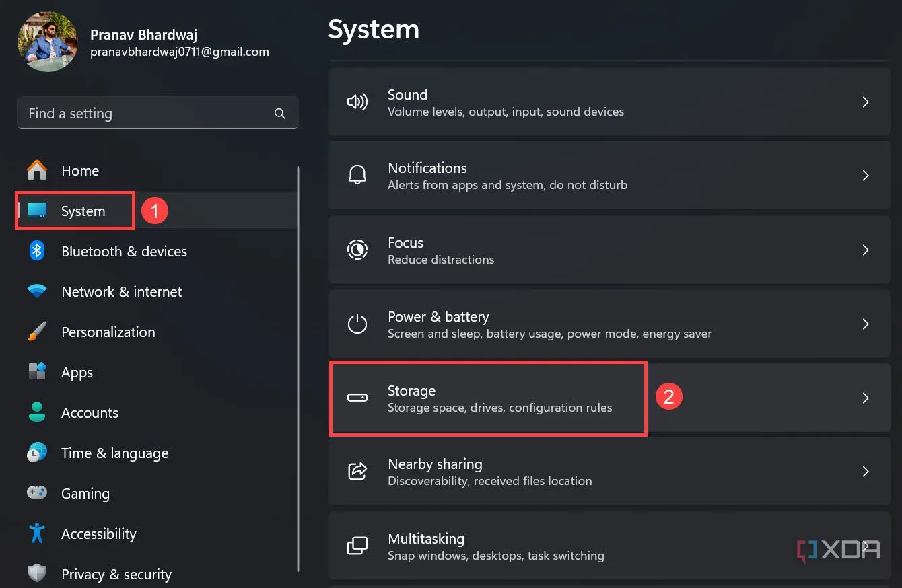Expand the Notifications entry chevron
The image size is (902, 588).
click(866, 176)
